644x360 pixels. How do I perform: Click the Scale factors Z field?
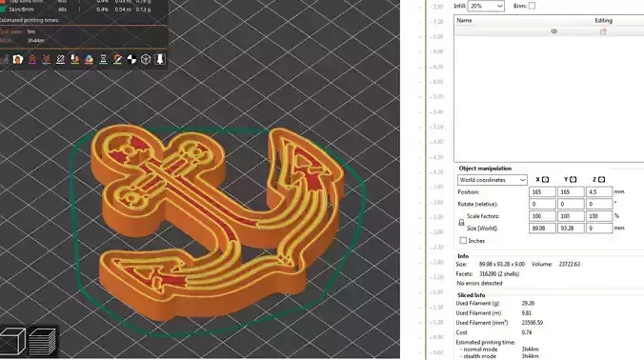pos(599,216)
